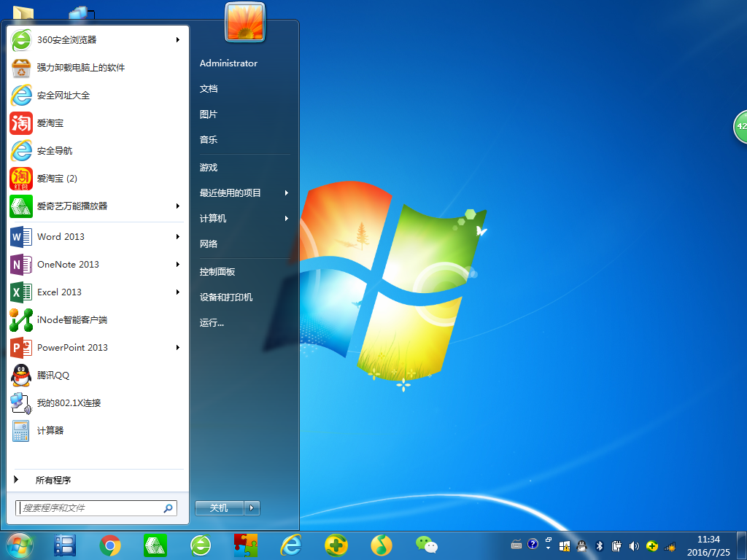Click the power plug tray icon

click(x=616, y=545)
